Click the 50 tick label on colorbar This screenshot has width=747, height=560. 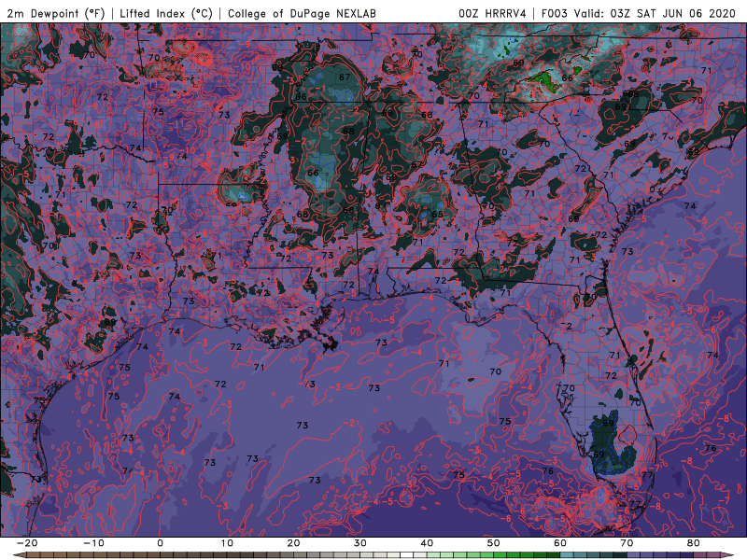(x=494, y=543)
